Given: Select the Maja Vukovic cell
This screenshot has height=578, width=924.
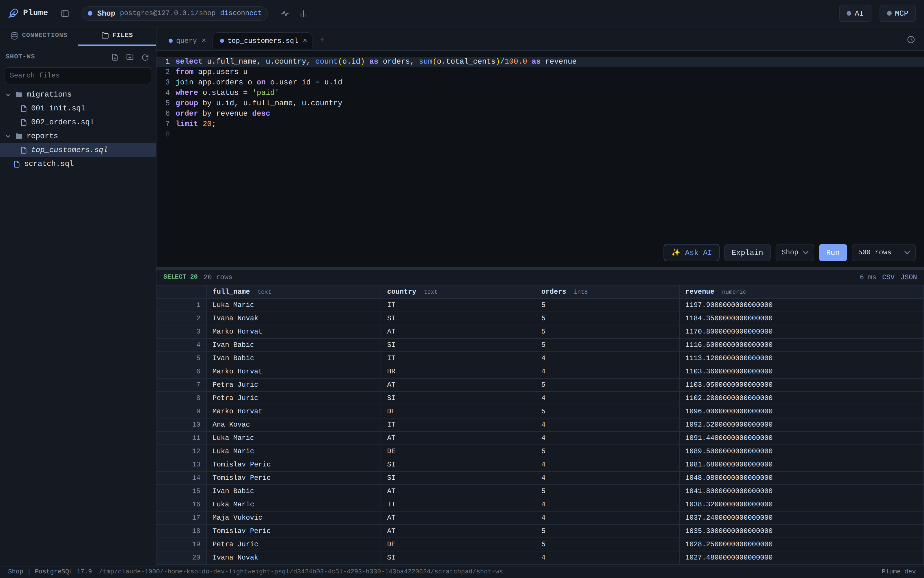Looking at the screenshot, I should 293,518.
